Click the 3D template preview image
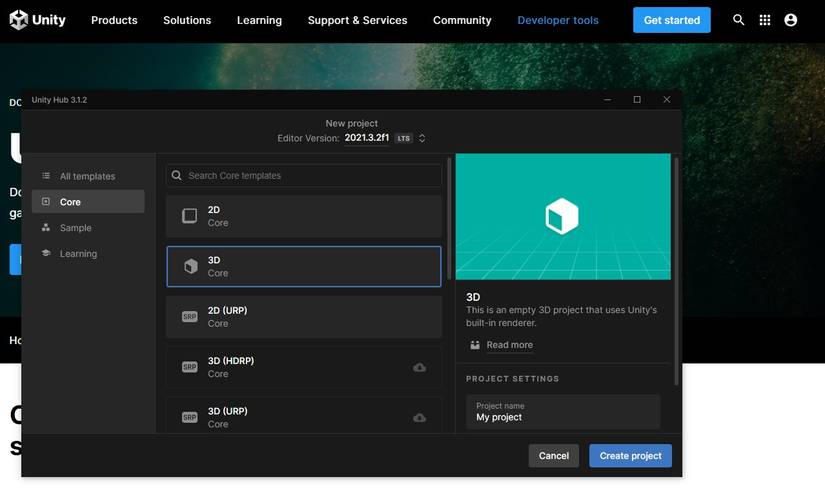The image size is (825, 488). tap(563, 216)
